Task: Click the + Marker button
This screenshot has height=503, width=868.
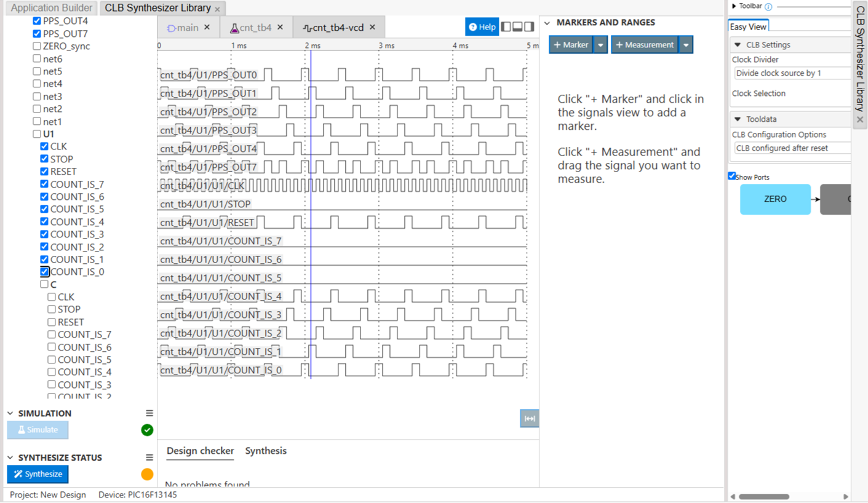Action: click(571, 45)
